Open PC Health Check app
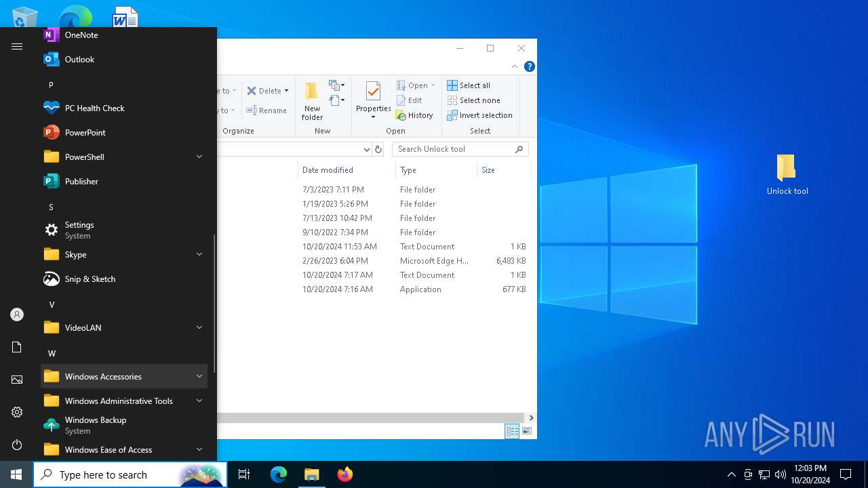 (124, 108)
